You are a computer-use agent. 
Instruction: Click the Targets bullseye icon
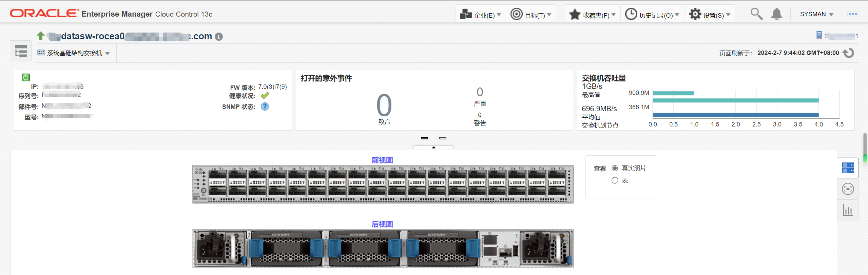coord(517,14)
